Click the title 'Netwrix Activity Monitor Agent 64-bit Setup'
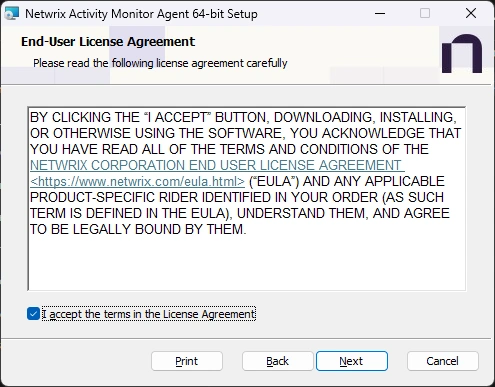This screenshot has width=495, height=387. tap(141, 14)
